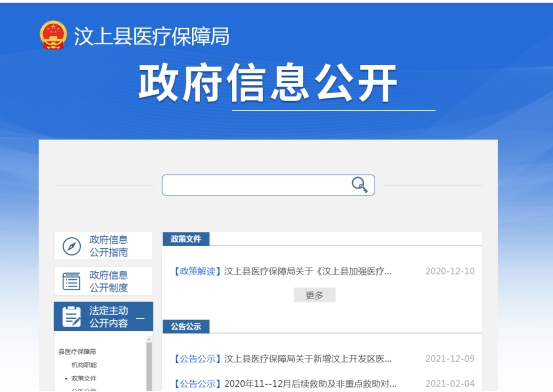The width and height of the screenshot is (553, 392).
Task: Open the 政府信息公开制度 menu label
Action: tap(109, 281)
